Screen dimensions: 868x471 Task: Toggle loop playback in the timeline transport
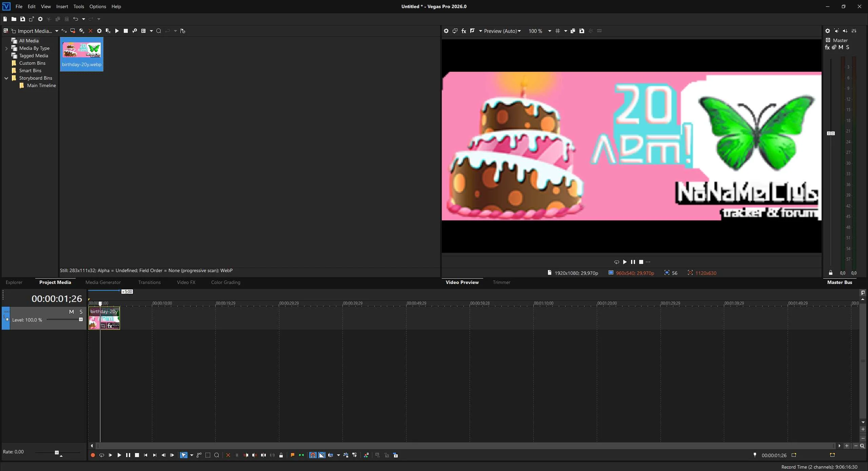tap(101, 455)
